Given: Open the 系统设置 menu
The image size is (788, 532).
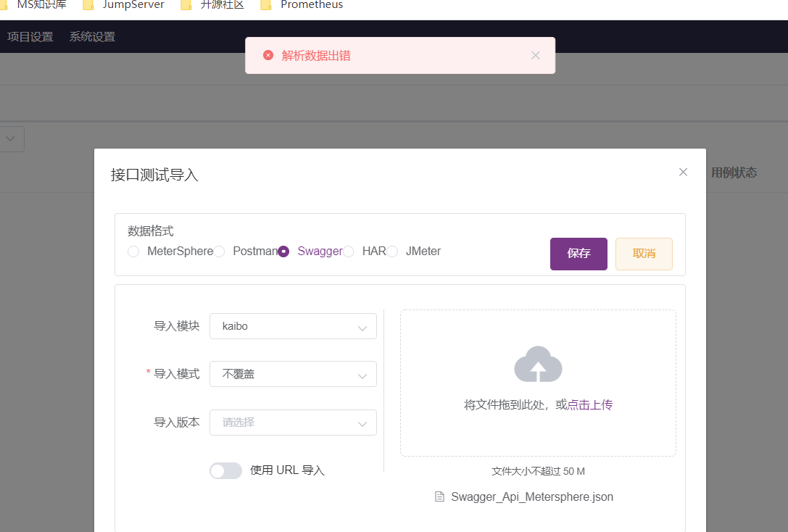Looking at the screenshot, I should [93, 37].
